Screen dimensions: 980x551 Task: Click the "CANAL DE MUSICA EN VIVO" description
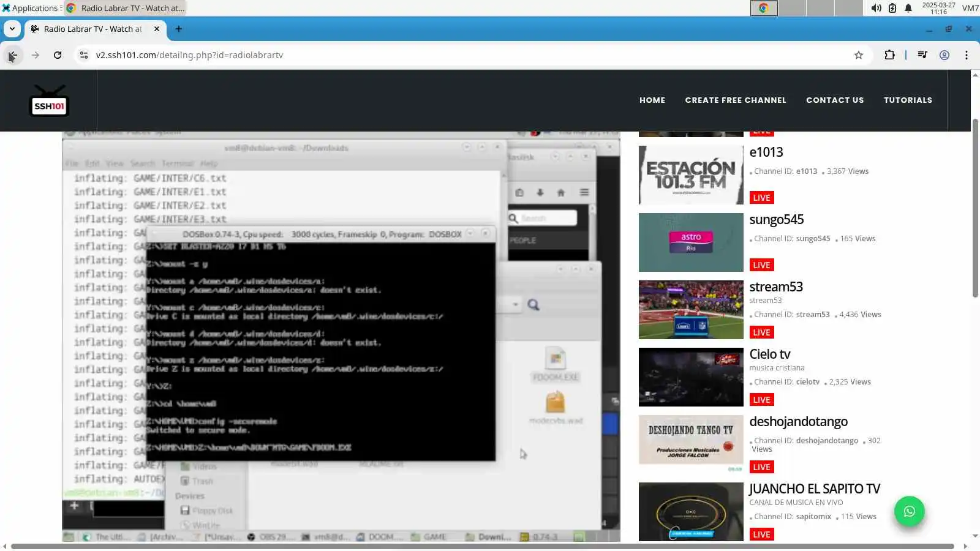tap(796, 503)
